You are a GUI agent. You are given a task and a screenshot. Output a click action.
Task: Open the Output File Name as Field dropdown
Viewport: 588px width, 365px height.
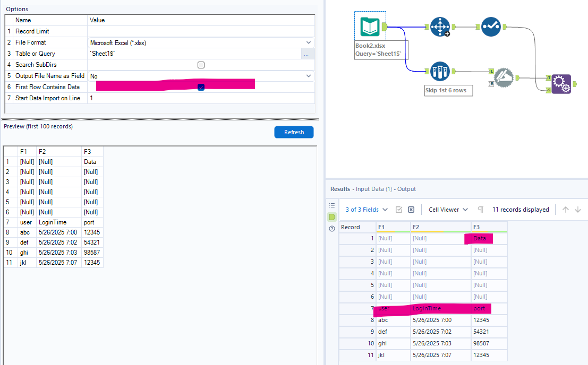pyautogui.click(x=307, y=75)
